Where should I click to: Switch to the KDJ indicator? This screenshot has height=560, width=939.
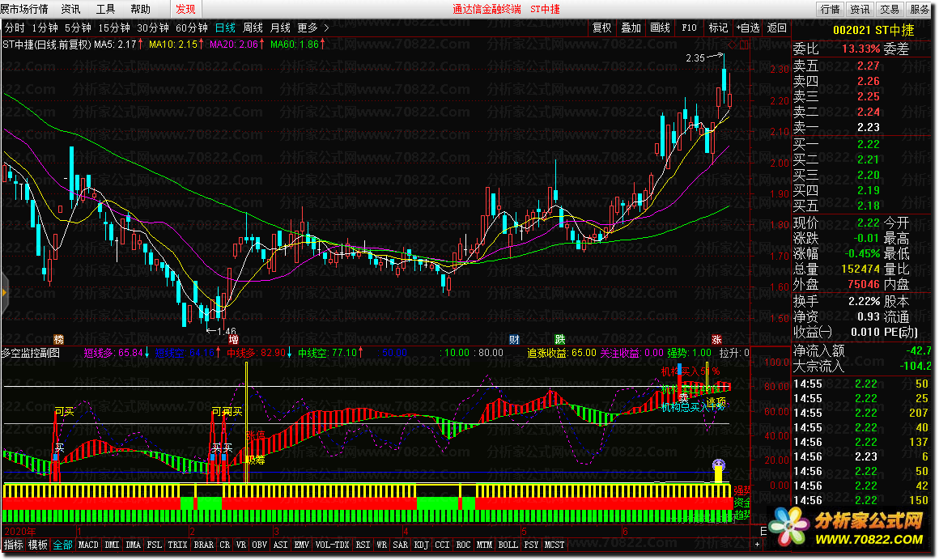[x=421, y=545]
